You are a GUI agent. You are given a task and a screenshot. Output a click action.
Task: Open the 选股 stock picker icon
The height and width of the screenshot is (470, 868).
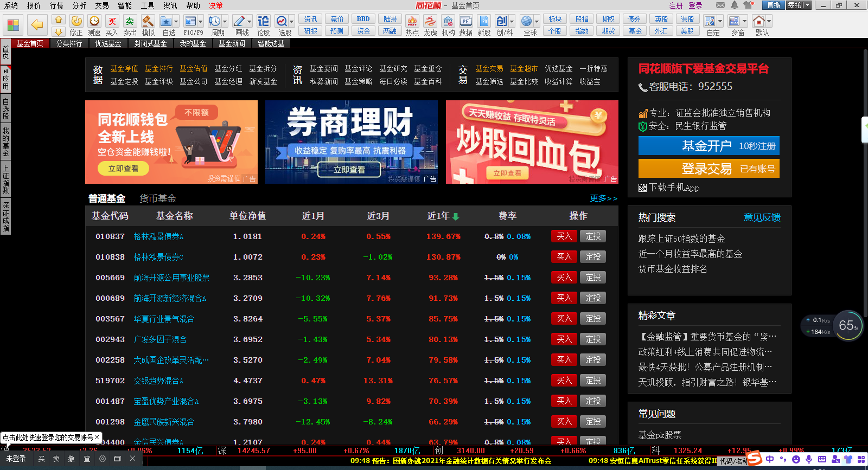[x=282, y=21]
